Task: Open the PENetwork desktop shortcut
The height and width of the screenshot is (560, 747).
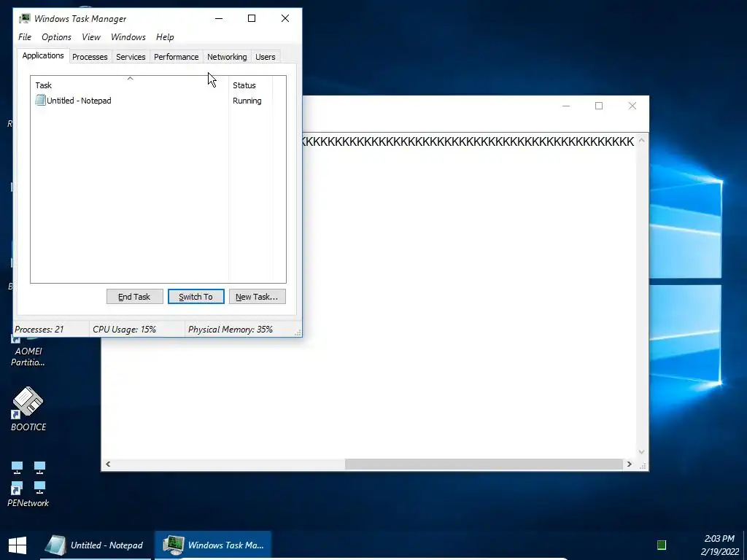Action: [28, 483]
